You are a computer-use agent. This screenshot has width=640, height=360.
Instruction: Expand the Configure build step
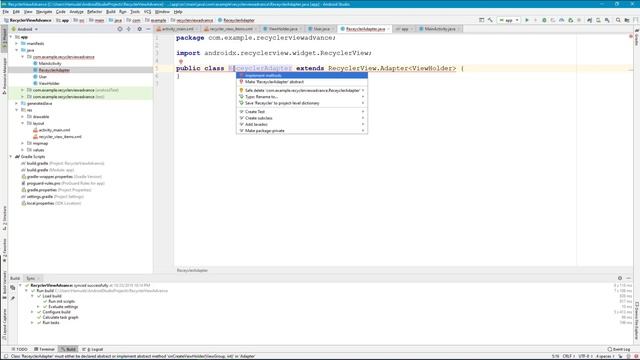pos(33,312)
